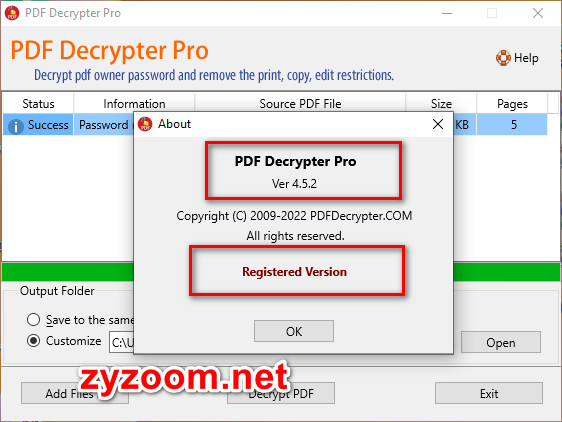Close the About dialog with X
The height and width of the screenshot is (422, 562).
point(438,124)
